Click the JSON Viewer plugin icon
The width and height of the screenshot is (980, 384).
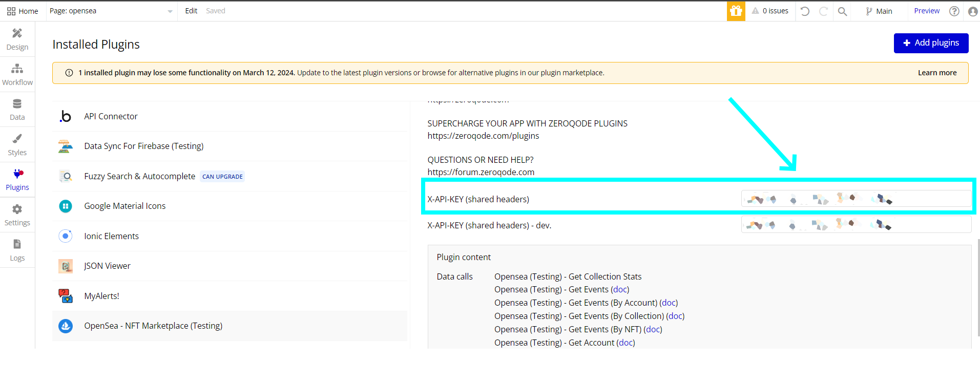click(66, 266)
